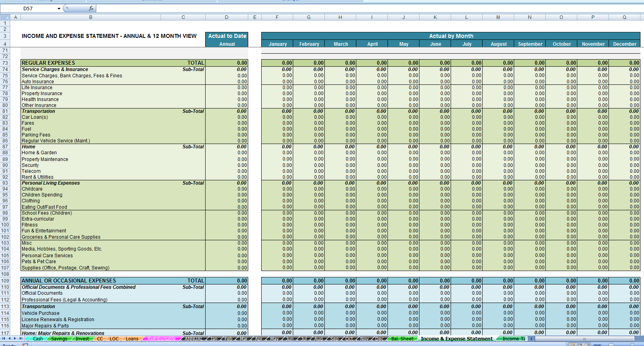Go to the Reimbursable sheet tab

click(161, 339)
